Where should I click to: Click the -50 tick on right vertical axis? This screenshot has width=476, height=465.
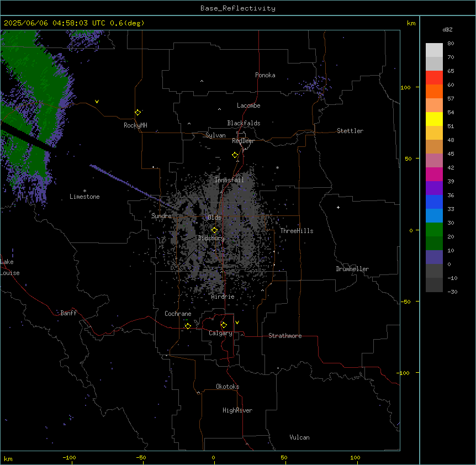click(405, 302)
